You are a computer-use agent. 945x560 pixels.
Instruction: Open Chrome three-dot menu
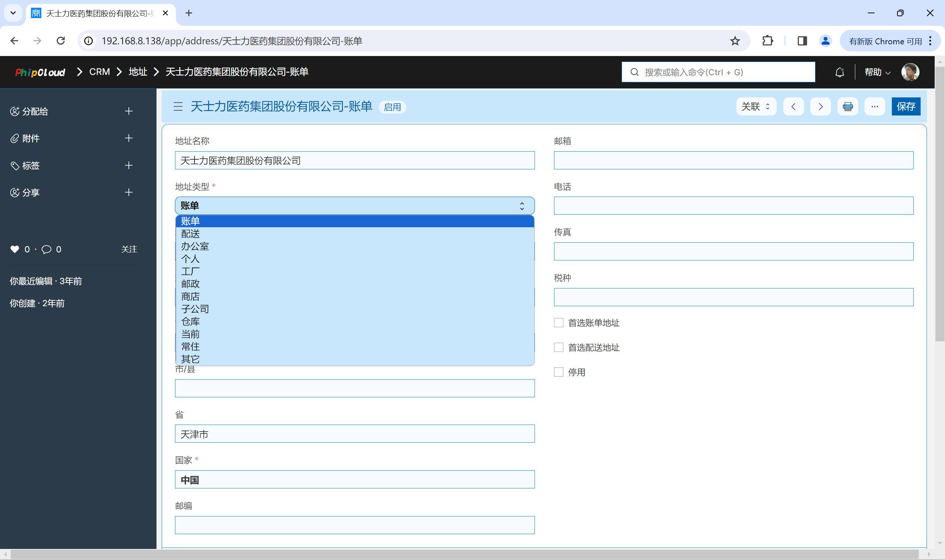pyautogui.click(x=930, y=41)
